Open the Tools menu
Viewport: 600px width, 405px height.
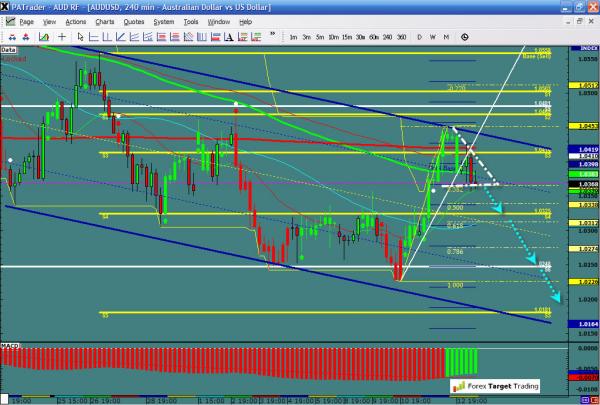(x=190, y=21)
